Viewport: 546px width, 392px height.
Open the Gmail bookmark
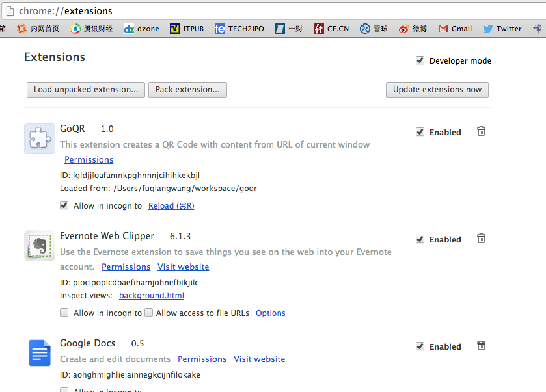[x=455, y=29]
